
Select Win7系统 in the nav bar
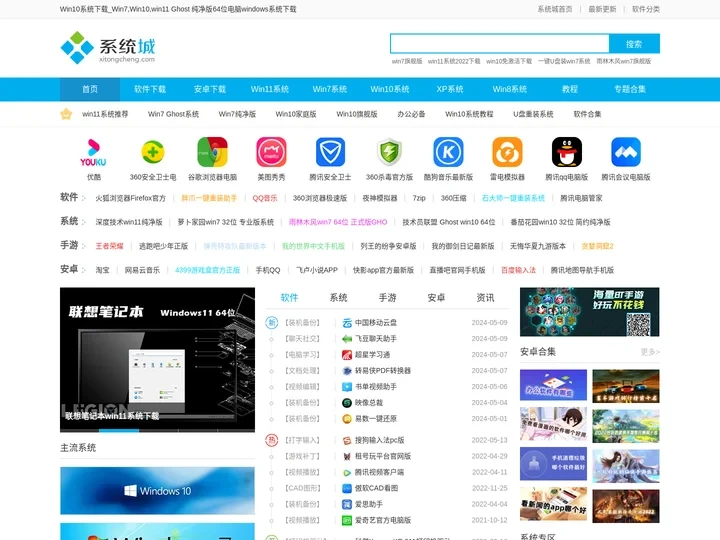[330, 89]
